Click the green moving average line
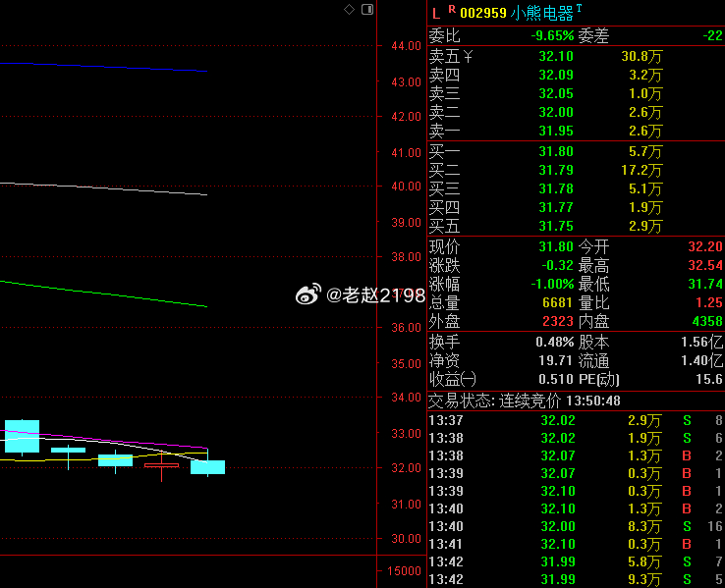Viewport: 725px width, 588px height. pyautogui.click(x=103, y=294)
